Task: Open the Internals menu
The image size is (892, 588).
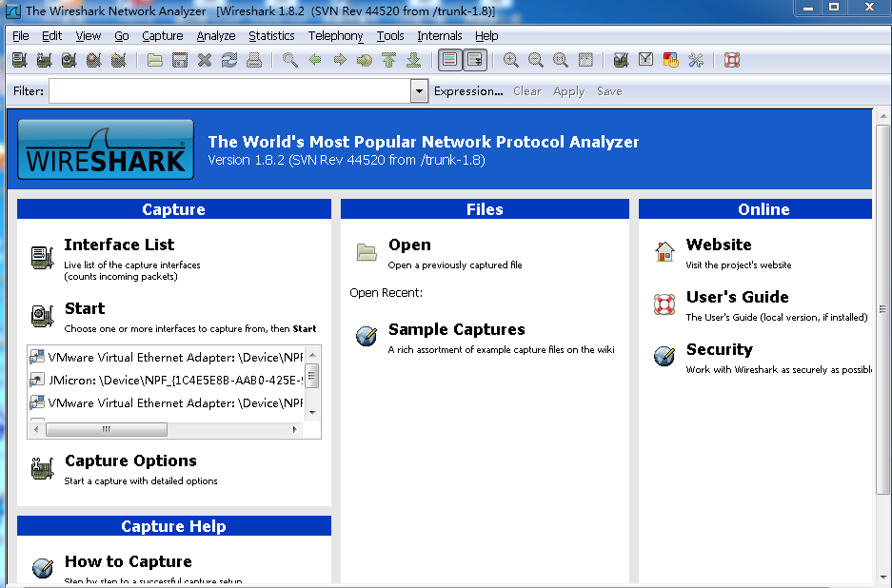Action: (x=439, y=36)
